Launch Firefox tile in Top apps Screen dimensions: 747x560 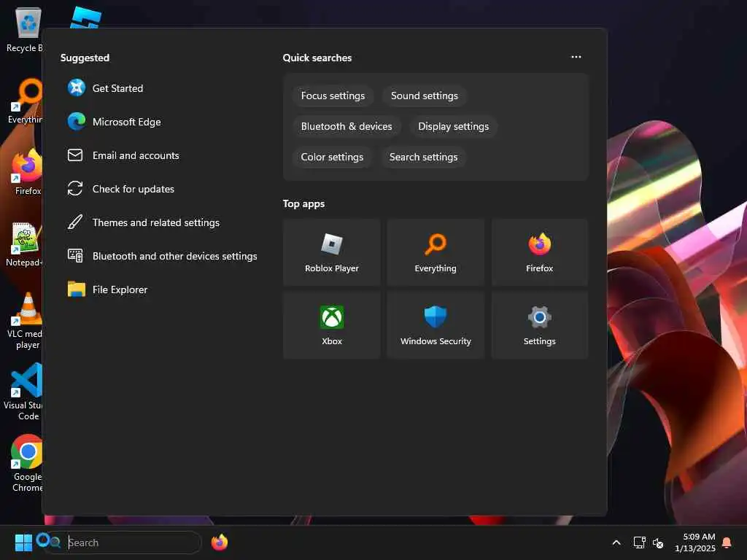[x=539, y=252]
